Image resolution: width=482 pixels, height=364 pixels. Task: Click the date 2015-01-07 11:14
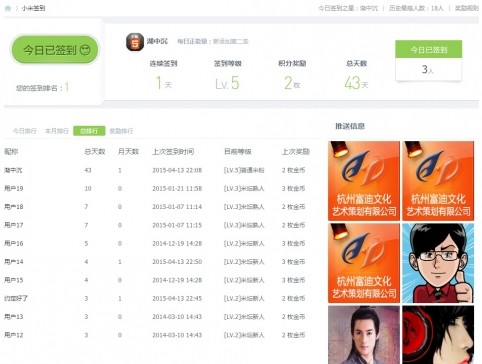177,207
